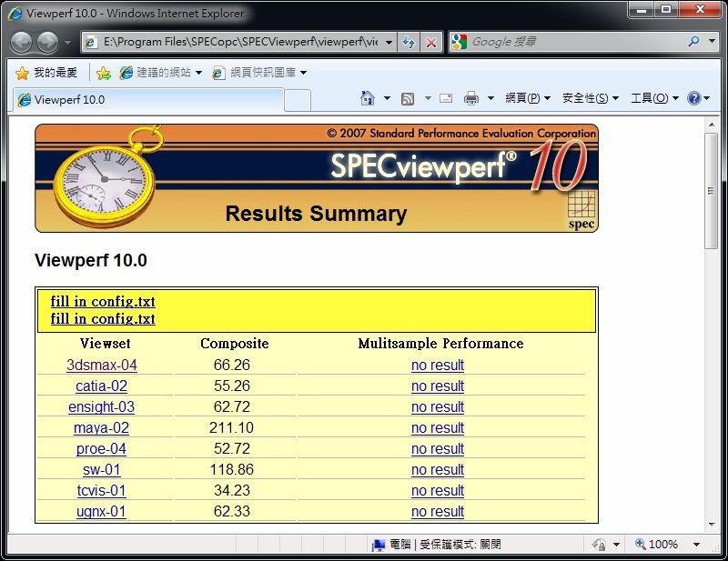The image size is (728, 561).
Task: Click the Back navigation arrow button
Action: pos(21,42)
